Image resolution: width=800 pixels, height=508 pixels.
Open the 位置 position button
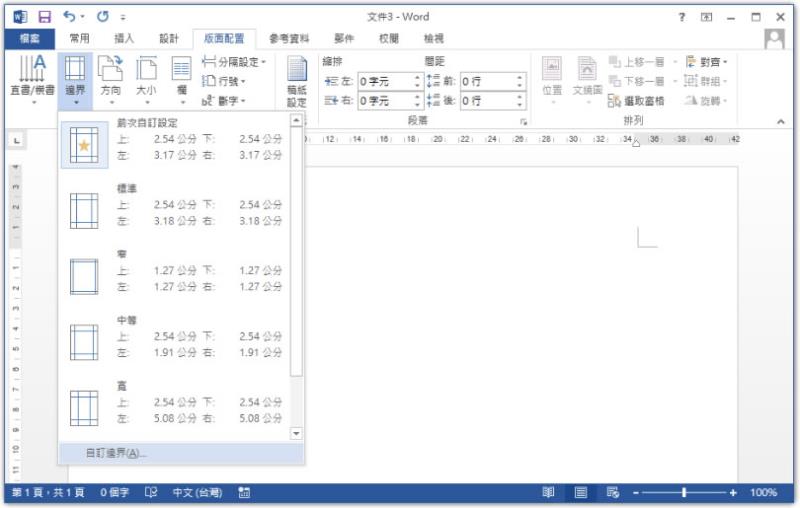tap(552, 81)
